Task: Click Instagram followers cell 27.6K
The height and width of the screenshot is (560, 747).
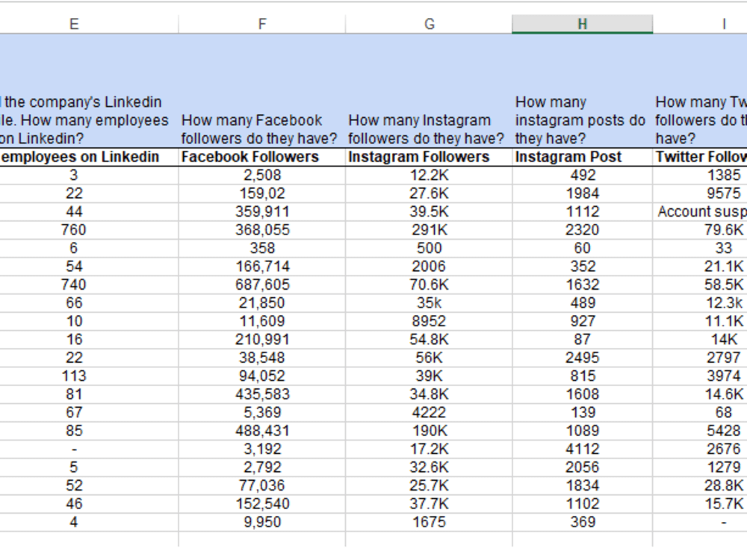Action: (x=429, y=193)
